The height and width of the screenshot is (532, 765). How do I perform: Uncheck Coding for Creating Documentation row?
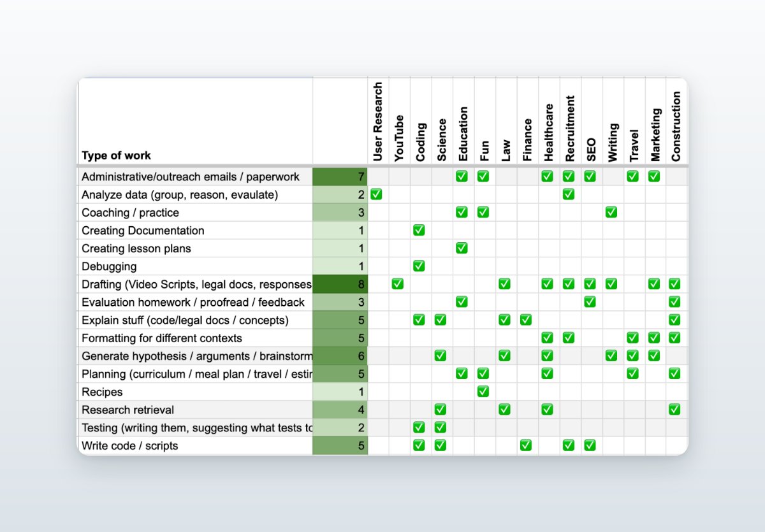pos(419,230)
